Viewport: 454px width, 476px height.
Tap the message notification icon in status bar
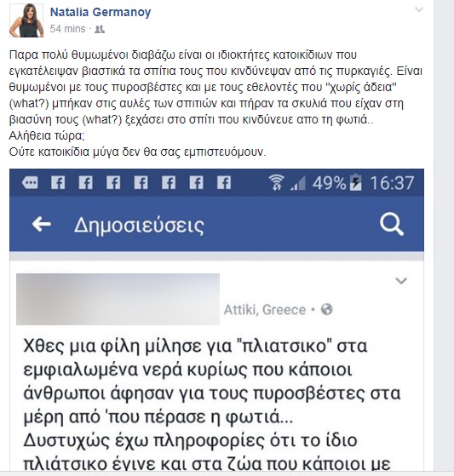click(30, 183)
